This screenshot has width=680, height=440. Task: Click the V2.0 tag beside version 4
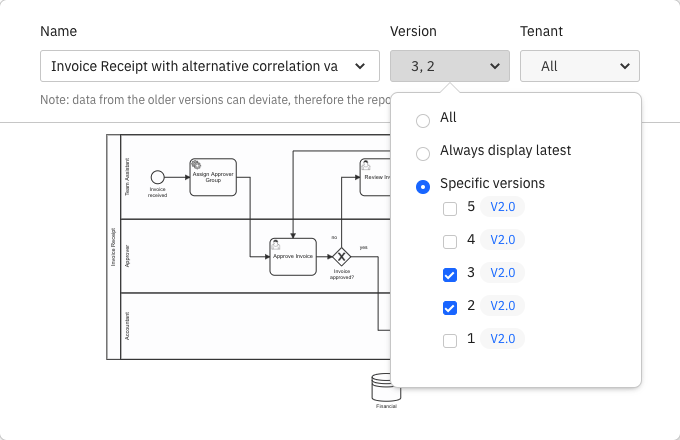502,240
